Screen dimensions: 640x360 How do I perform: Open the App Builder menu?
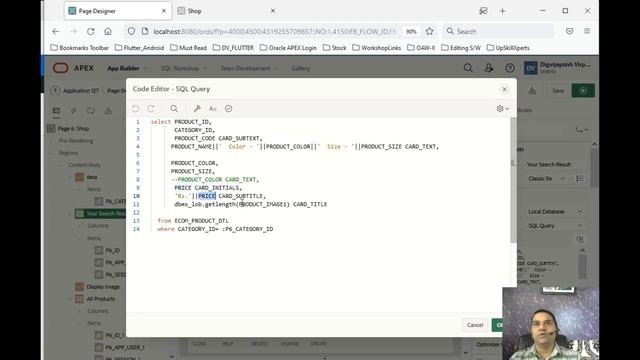click(x=127, y=68)
